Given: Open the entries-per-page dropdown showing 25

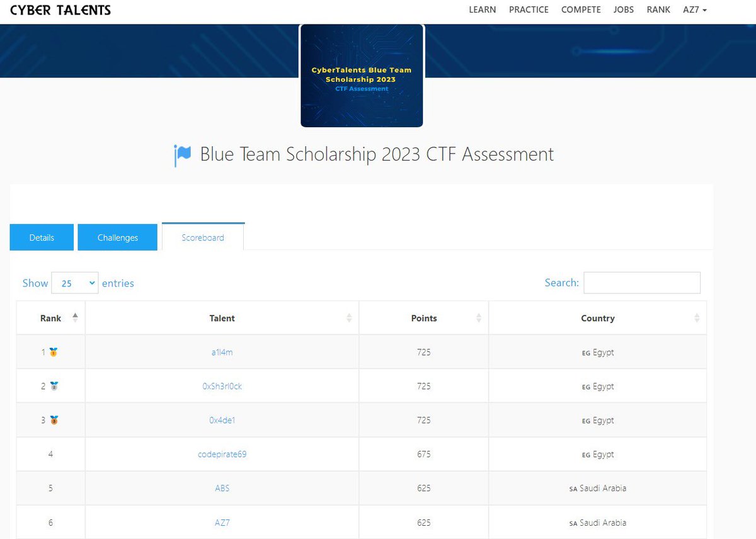Looking at the screenshot, I should point(75,283).
